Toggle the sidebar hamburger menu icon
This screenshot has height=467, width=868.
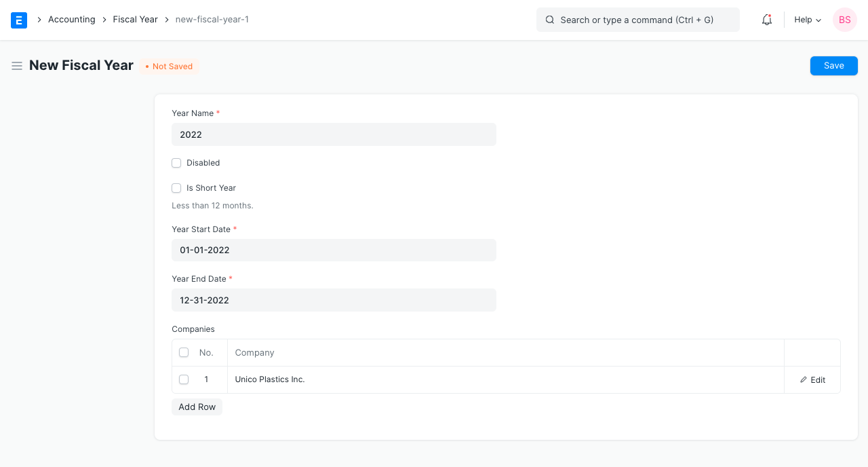coord(17,66)
